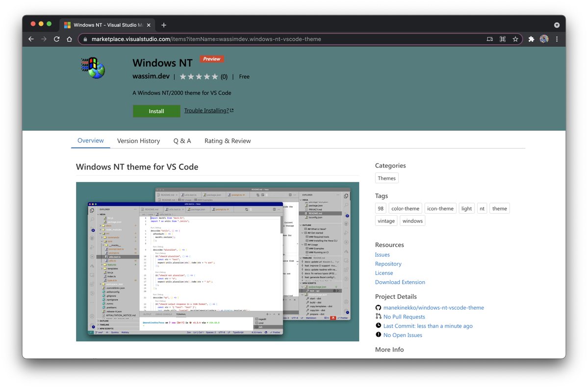Screen dimensions: 588x388
Task: Open the Version History tab
Action: (138, 141)
